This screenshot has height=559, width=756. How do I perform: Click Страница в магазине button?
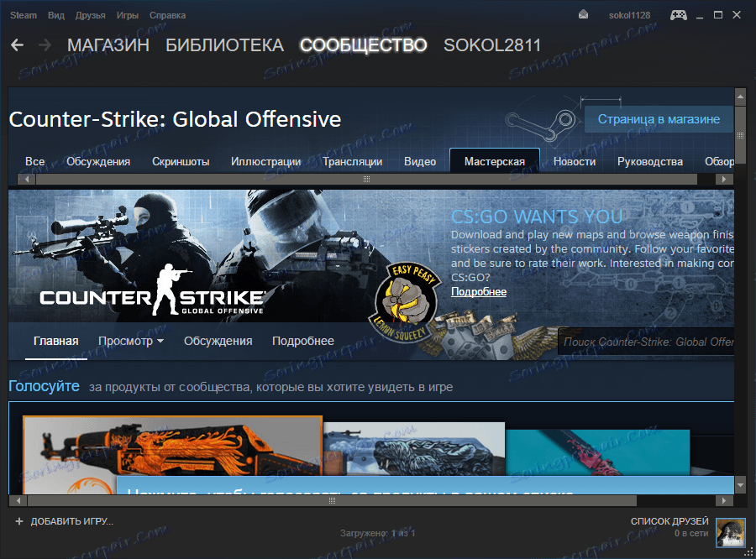coord(659,119)
